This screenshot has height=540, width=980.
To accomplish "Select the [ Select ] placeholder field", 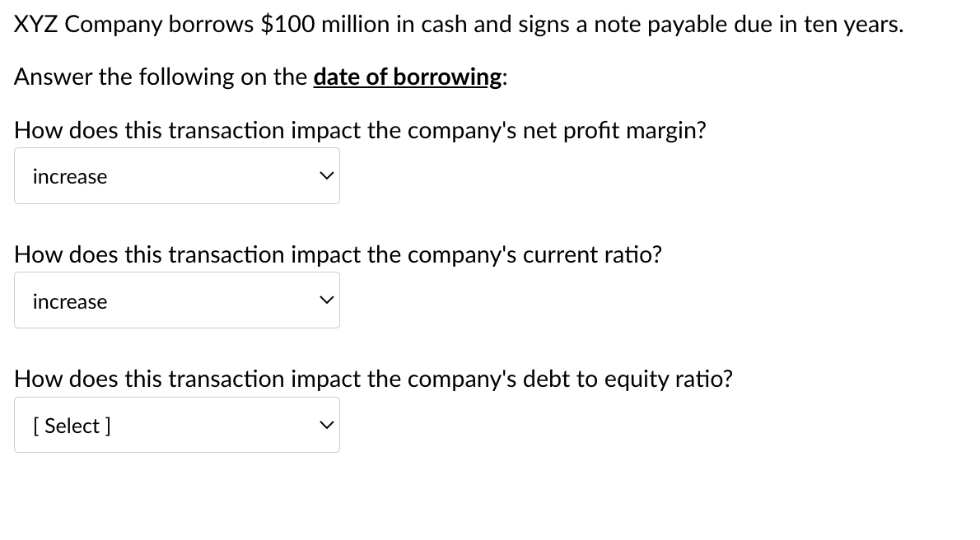I will [x=176, y=425].
